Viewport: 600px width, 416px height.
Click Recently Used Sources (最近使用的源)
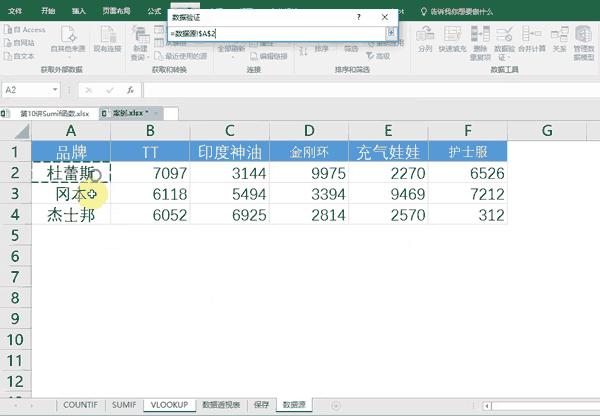tap(181, 56)
